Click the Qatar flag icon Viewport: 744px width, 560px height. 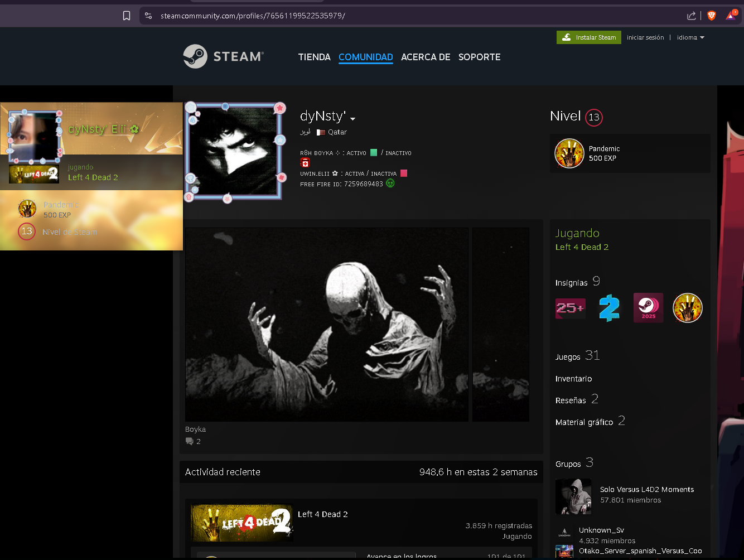(321, 133)
